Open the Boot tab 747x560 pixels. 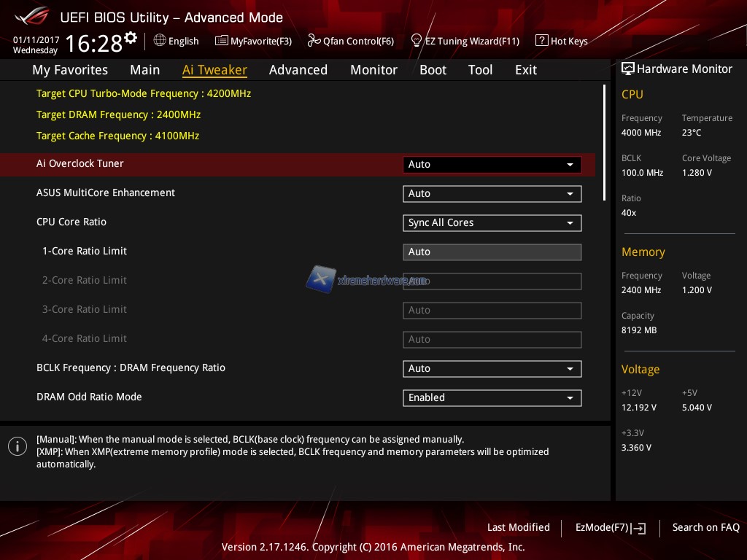tap(433, 70)
